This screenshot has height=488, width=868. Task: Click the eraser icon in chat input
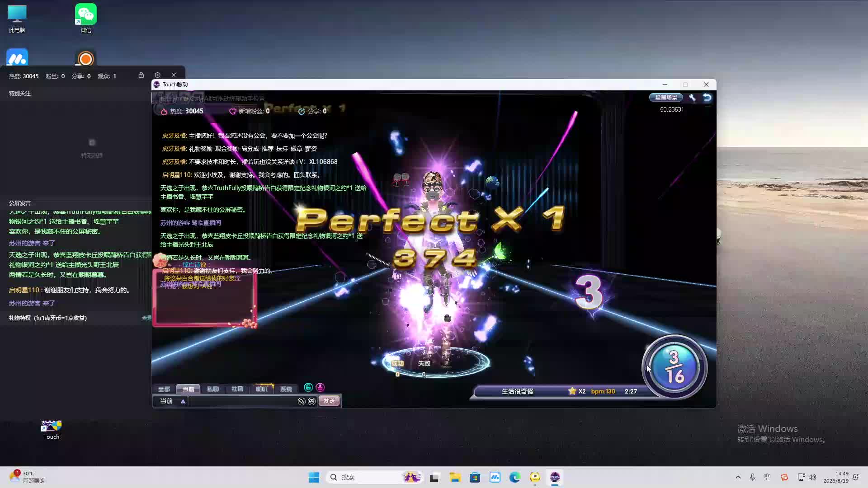302,401
